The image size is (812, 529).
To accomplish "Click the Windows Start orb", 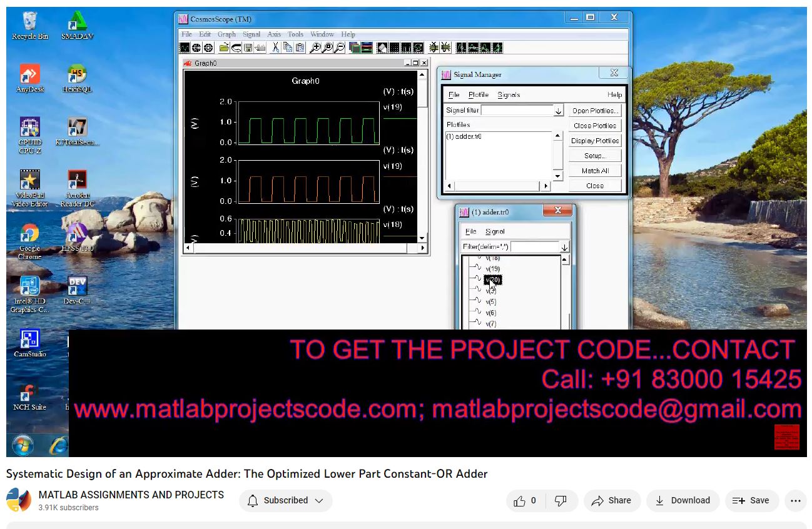I will click(x=23, y=445).
